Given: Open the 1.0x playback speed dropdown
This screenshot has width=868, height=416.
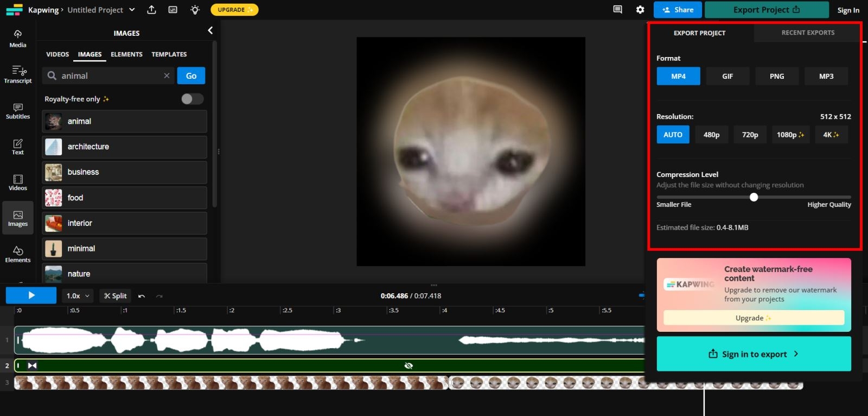Looking at the screenshot, I should tap(78, 296).
